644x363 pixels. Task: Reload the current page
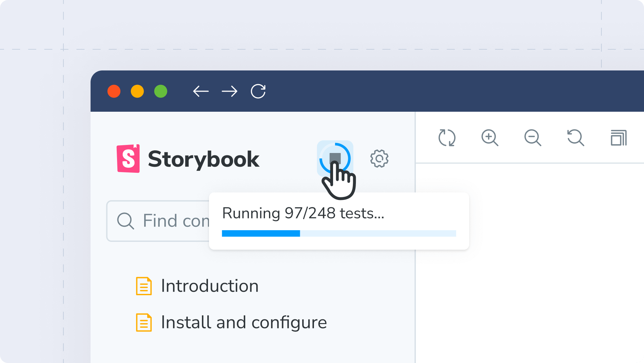[258, 91]
